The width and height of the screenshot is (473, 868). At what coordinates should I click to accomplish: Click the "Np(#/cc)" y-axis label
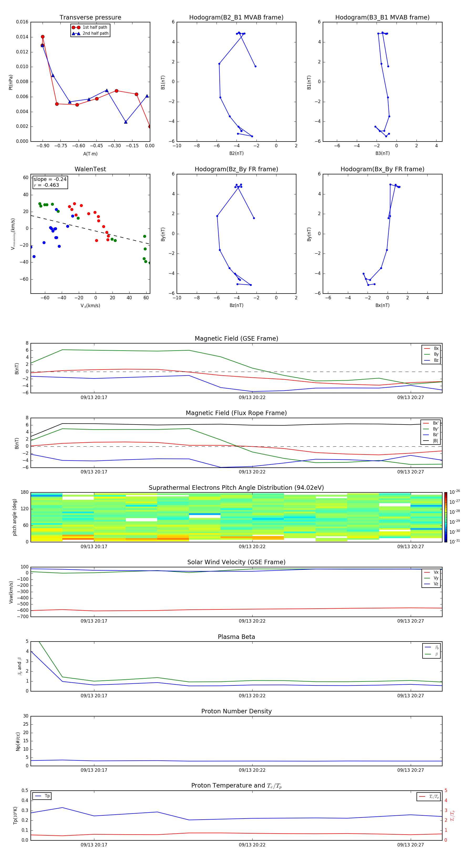point(18,741)
